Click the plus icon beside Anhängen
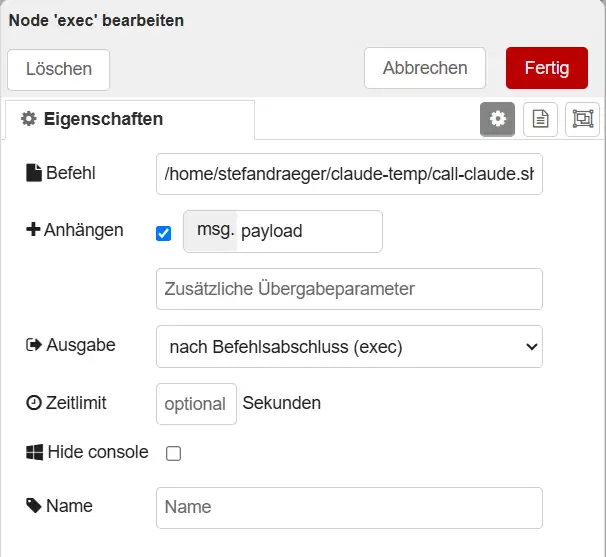 (33, 229)
